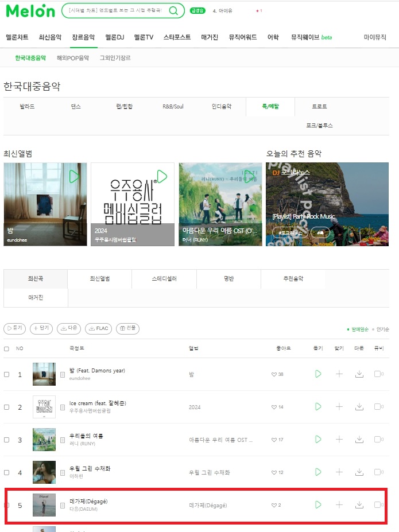
Task: Download the 우리들의 여름 track
Action: (359, 440)
